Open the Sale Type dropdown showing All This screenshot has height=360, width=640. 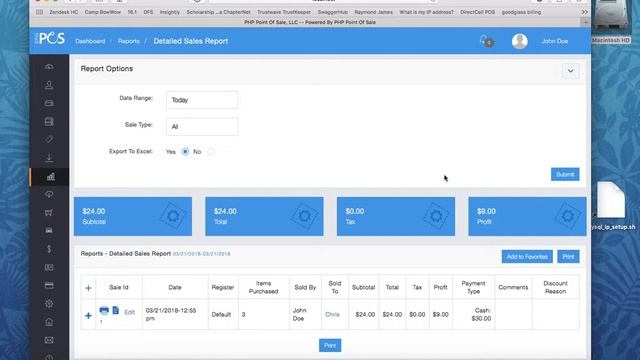click(x=202, y=127)
